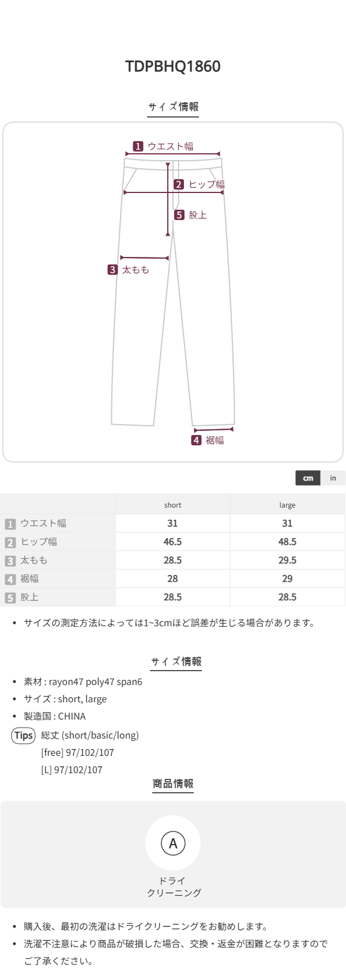
Task: Click the number 3 thigh badge in diagram
Action: (x=112, y=270)
